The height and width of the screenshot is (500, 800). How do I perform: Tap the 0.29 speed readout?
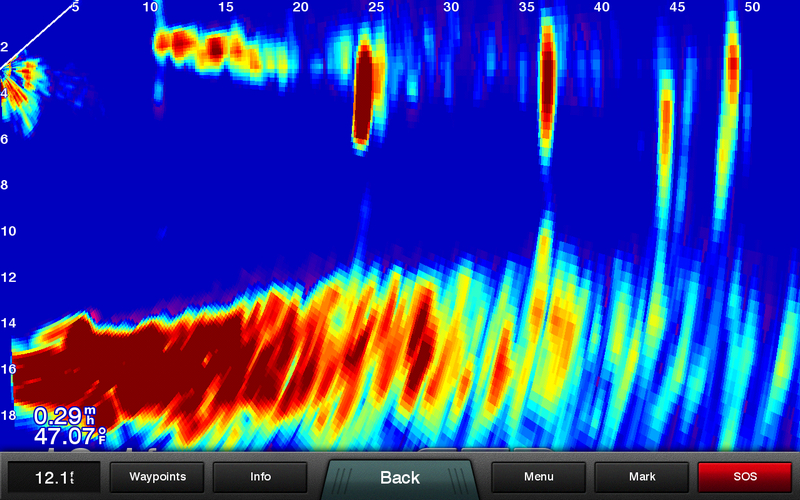point(61,413)
